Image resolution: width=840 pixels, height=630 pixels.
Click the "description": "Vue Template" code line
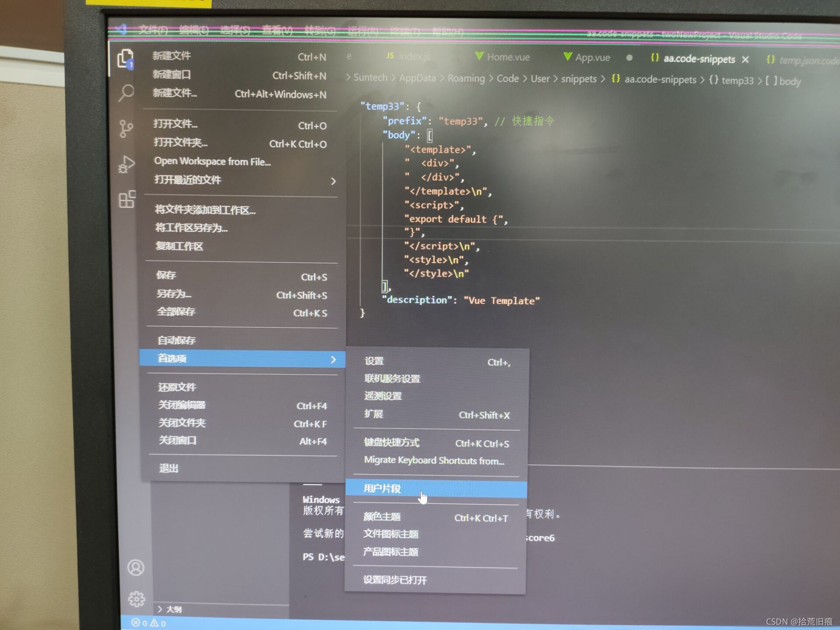(461, 300)
